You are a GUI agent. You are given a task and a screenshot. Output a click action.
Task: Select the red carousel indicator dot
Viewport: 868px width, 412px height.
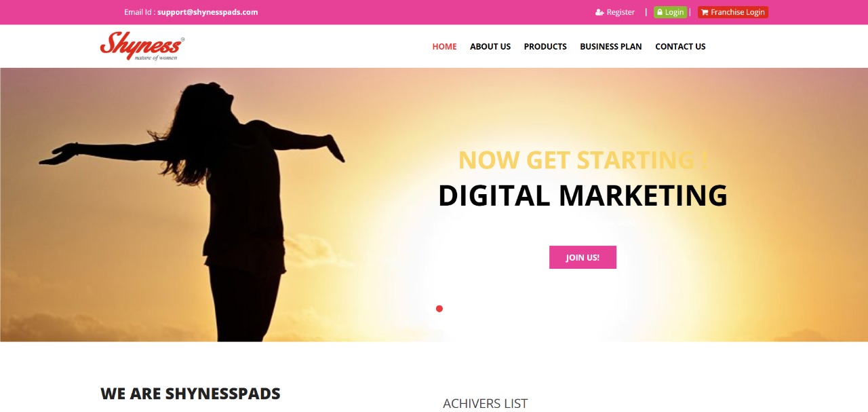pyautogui.click(x=439, y=309)
